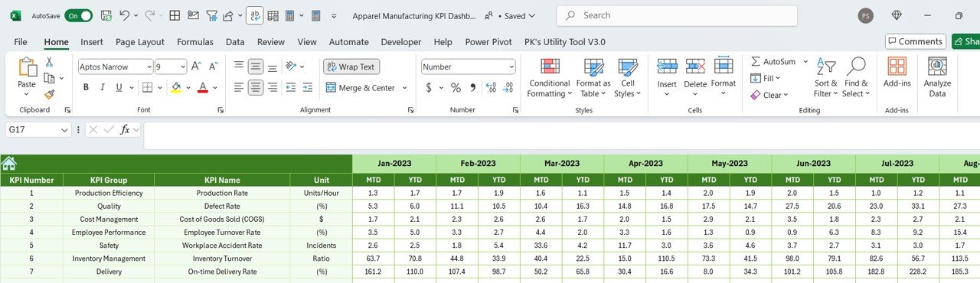Switch to the Page Layout tab
The image size is (980, 283).
coord(140,42)
